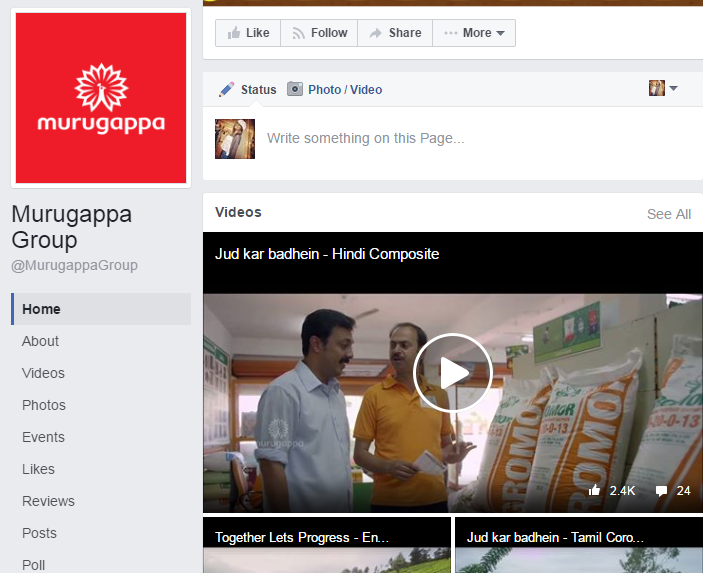Click See All in the Videos panel

pos(669,214)
